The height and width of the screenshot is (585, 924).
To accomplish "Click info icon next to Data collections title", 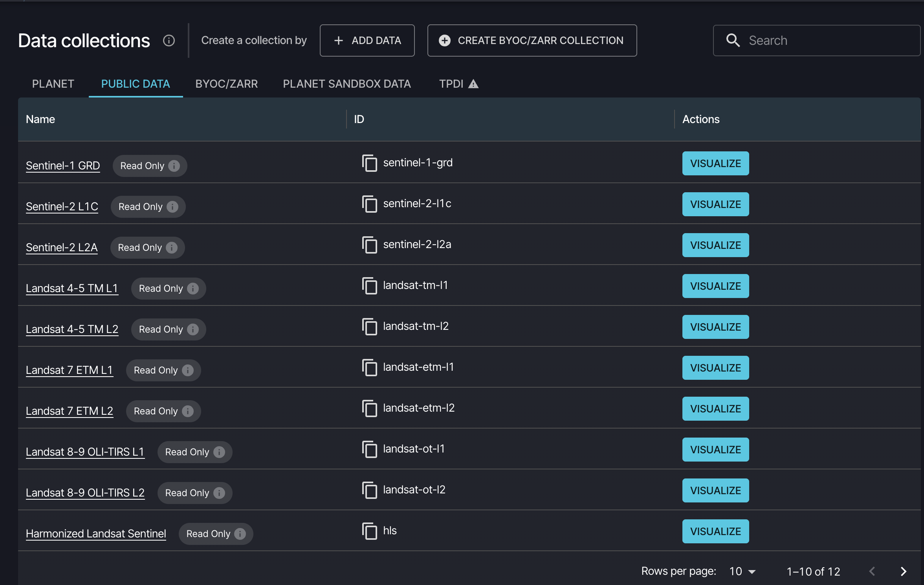I will coord(169,40).
